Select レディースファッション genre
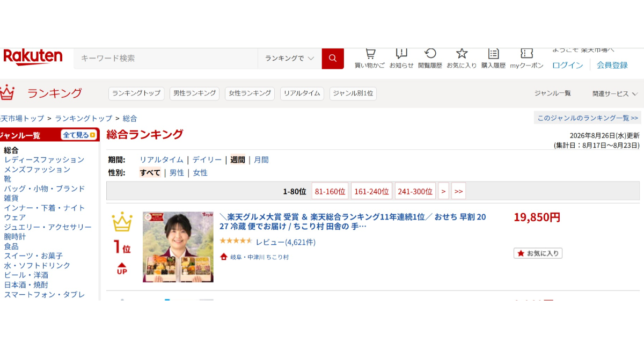This screenshot has height=349, width=644. pyautogui.click(x=44, y=160)
